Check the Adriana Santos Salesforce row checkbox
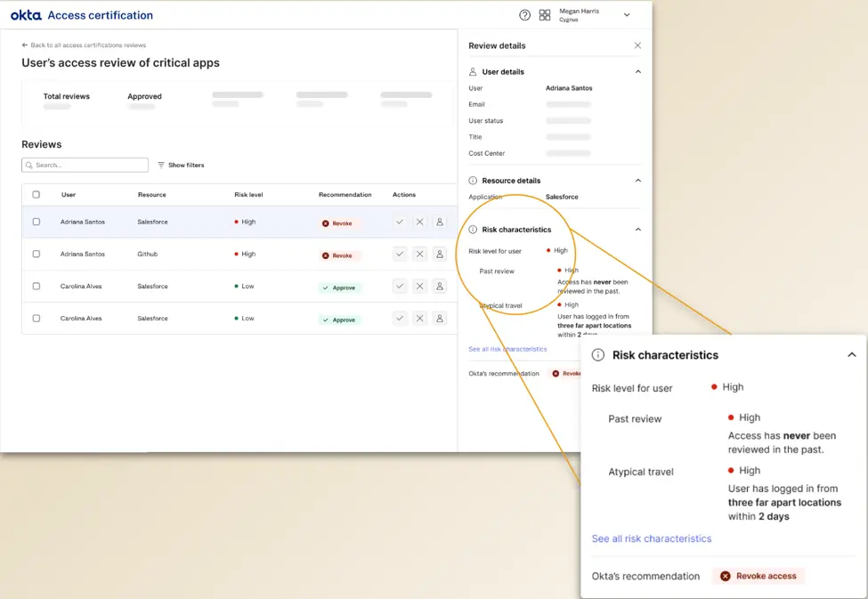Image resolution: width=868 pixels, height=599 pixels. pyautogui.click(x=37, y=222)
